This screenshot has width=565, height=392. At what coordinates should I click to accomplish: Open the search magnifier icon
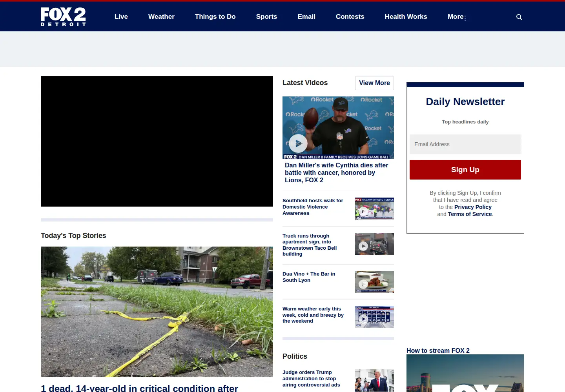pos(519,17)
